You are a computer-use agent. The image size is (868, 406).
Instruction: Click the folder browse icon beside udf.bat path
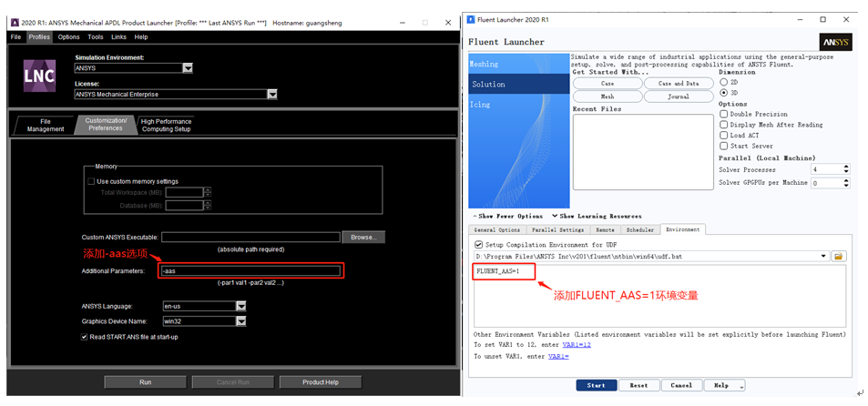(838, 256)
